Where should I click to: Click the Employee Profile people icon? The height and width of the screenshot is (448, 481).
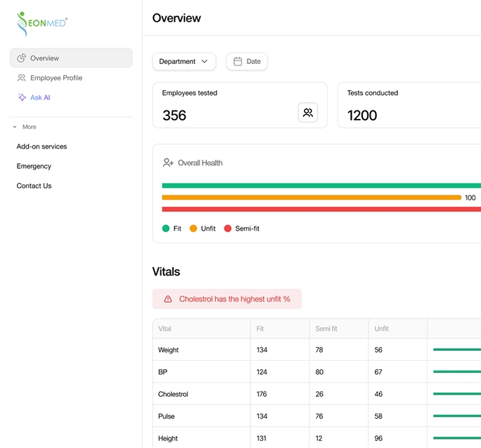[22, 78]
